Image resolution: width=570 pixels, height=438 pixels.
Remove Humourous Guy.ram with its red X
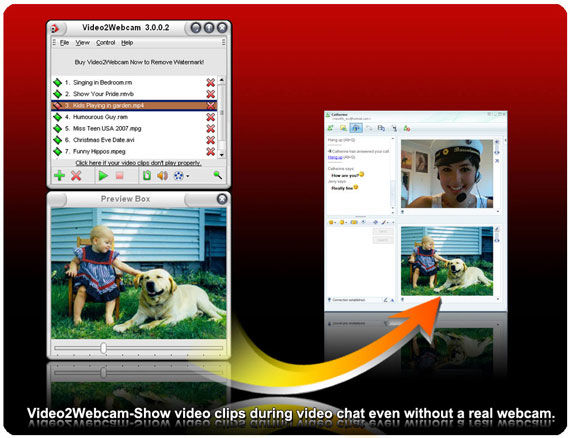(210, 117)
